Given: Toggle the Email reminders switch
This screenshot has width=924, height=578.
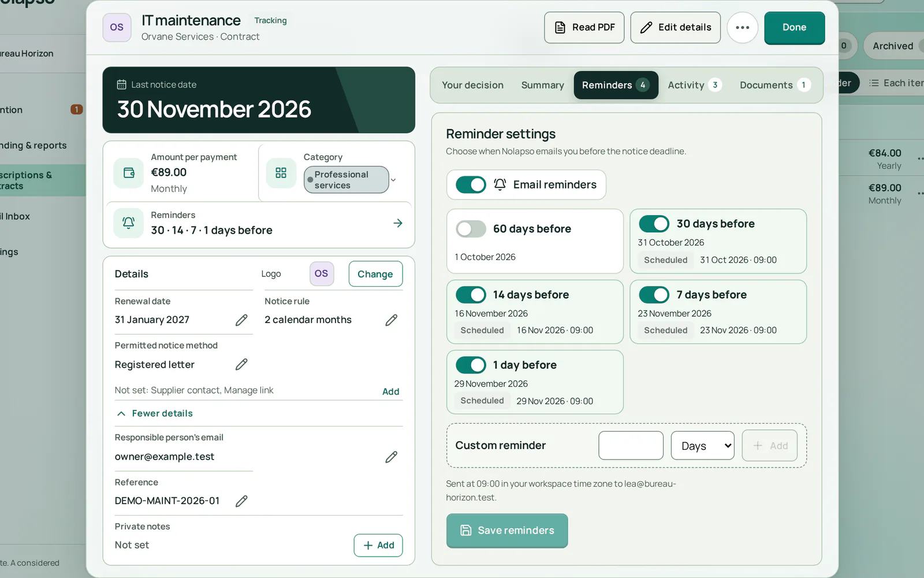Looking at the screenshot, I should point(471,184).
